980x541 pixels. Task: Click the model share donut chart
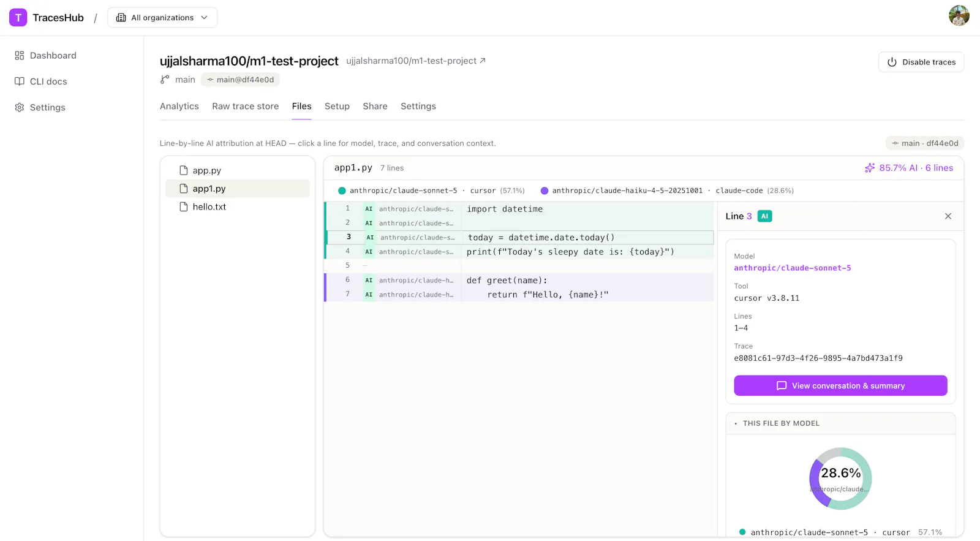click(x=840, y=479)
